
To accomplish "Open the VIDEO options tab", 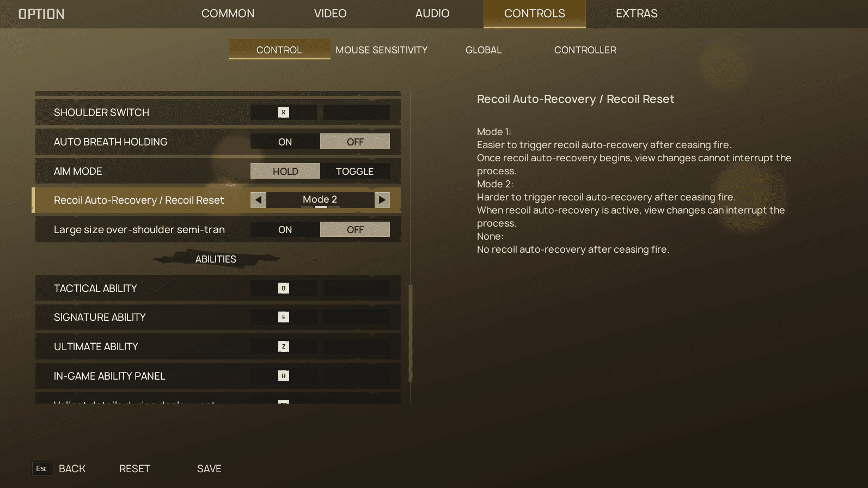I will pyautogui.click(x=330, y=14).
